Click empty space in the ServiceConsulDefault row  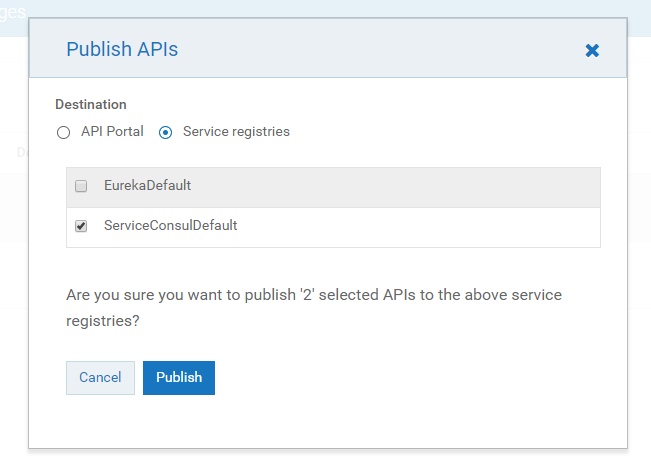420,226
